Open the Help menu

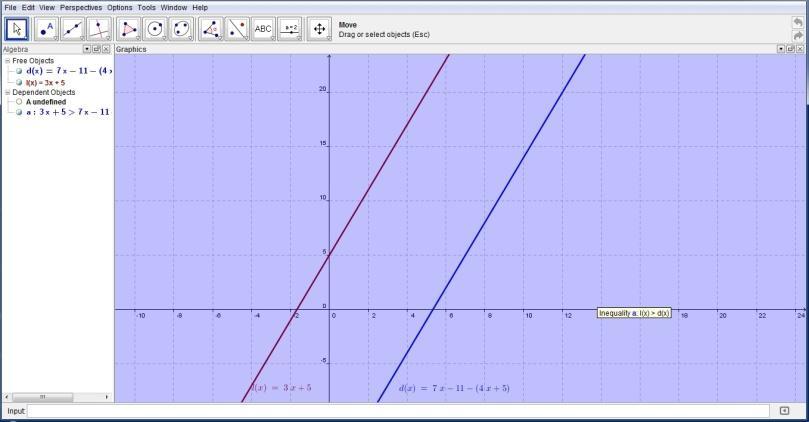(x=200, y=8)
